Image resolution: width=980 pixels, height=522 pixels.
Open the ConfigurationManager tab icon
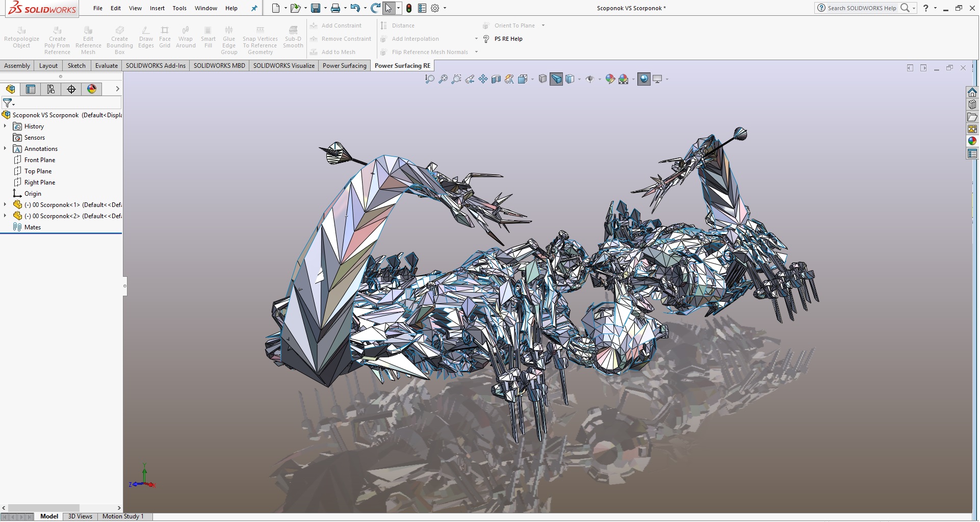coord(51,89)
